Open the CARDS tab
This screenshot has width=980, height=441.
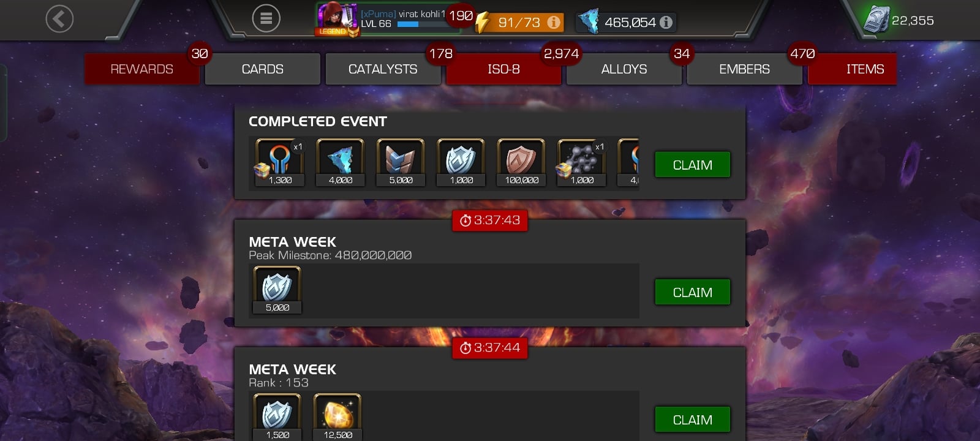coord(262,69)
